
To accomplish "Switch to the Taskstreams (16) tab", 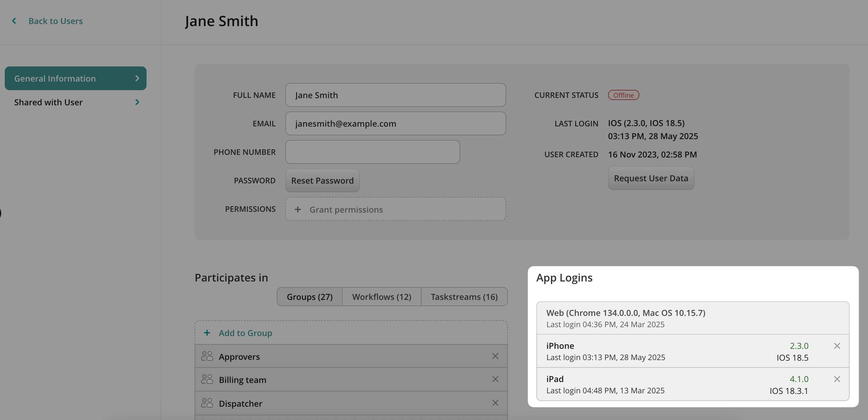I will tap(464, 297).
